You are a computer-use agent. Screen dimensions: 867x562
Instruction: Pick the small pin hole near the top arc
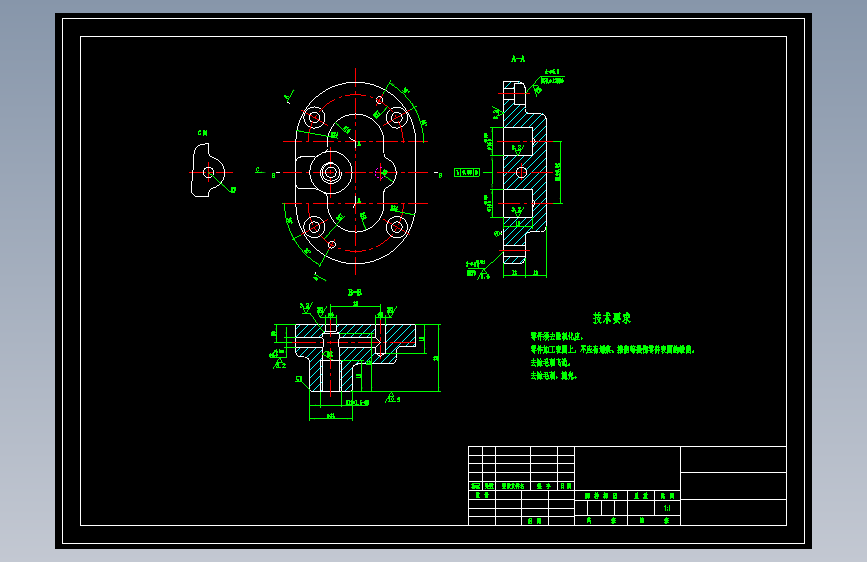click(x=379, y=100)
